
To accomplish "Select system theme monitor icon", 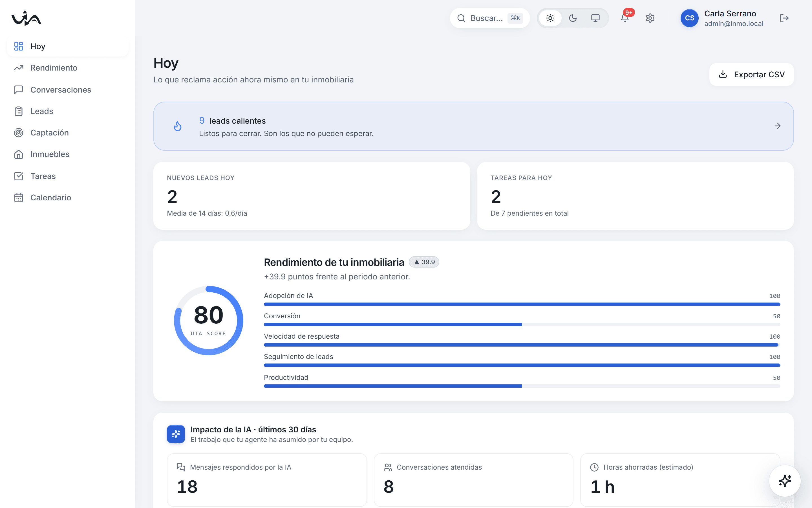I will point(595,18).
